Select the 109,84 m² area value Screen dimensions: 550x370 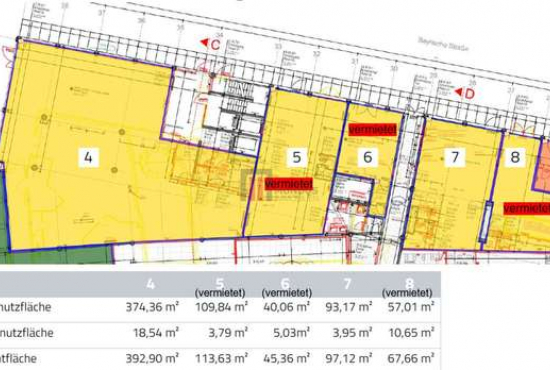[221, 307]
